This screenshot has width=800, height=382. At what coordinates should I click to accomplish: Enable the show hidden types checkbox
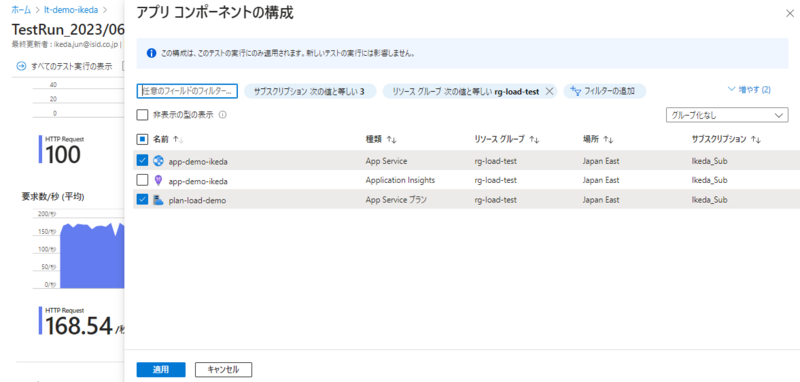click(142, 115)
